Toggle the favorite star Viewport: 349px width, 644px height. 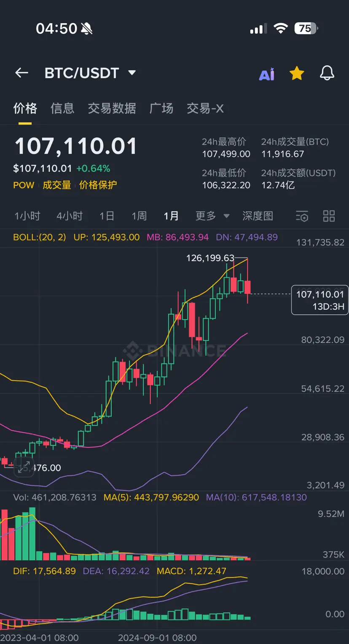[297, 73]
